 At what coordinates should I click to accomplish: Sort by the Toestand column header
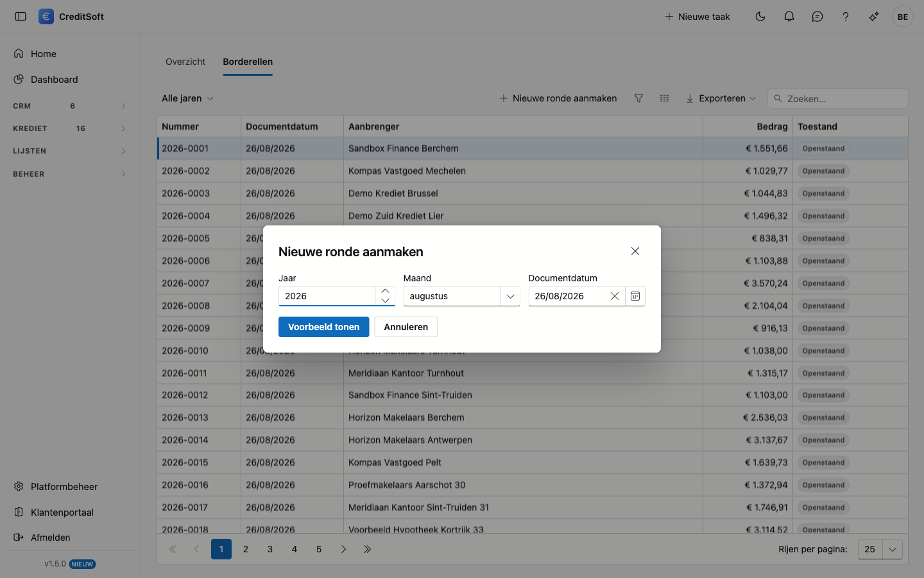(850, 127)
